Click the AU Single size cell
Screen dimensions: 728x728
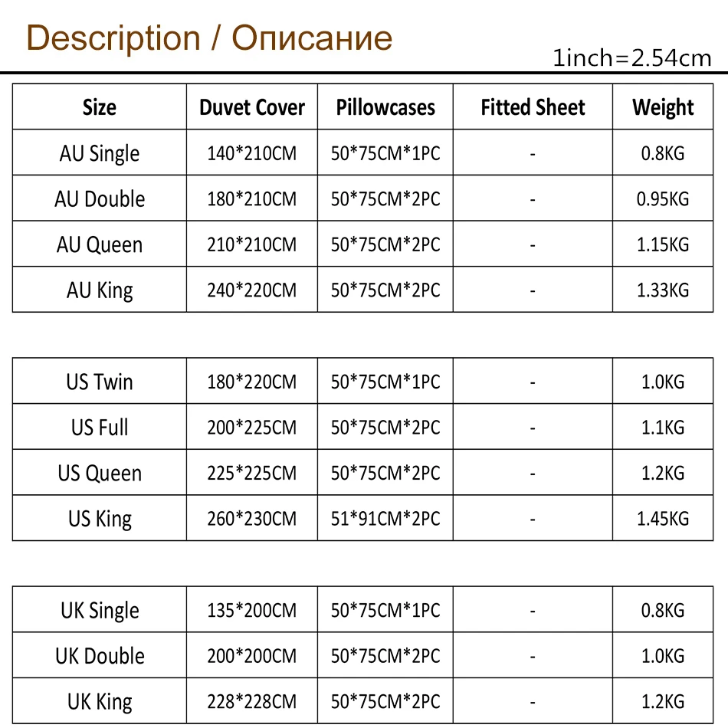[x=100, y=153]
